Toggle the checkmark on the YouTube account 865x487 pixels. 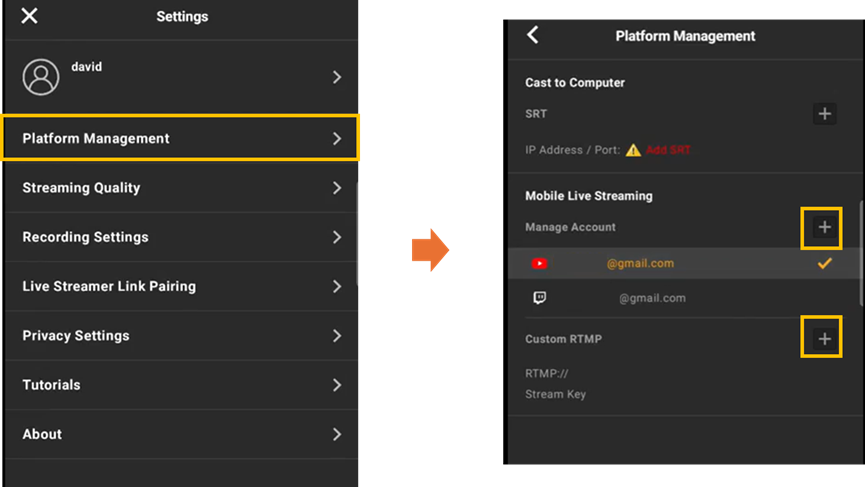click(x=825, y=264)
